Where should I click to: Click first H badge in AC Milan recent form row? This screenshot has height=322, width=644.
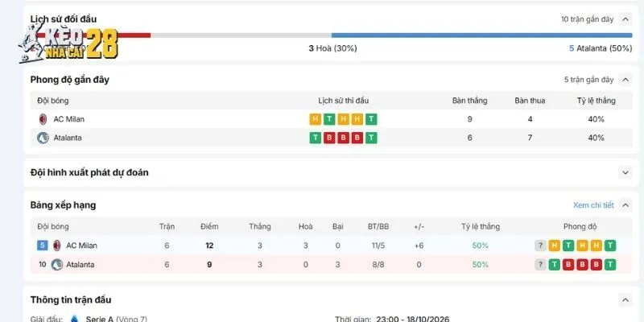click(x=315, y=119)
